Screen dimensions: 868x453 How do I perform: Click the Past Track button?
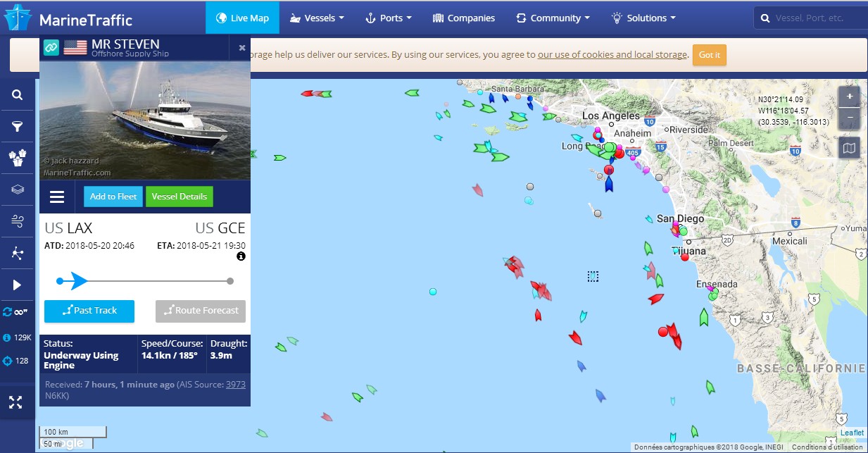click(89, 311)
